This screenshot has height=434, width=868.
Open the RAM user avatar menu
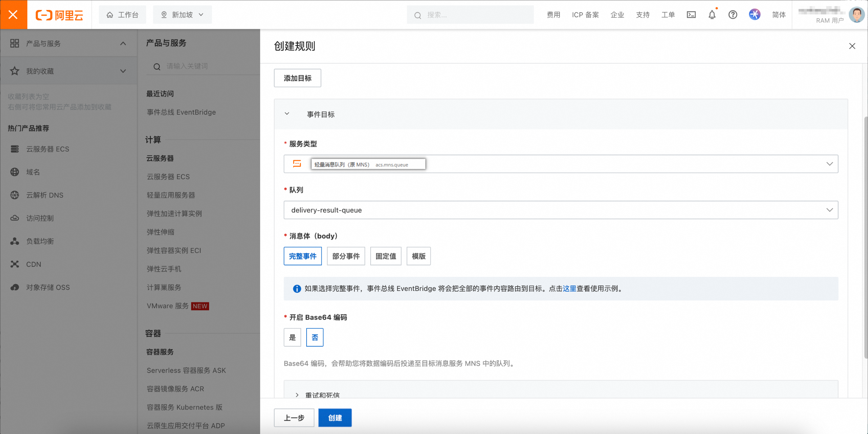[x=856, y=15]
